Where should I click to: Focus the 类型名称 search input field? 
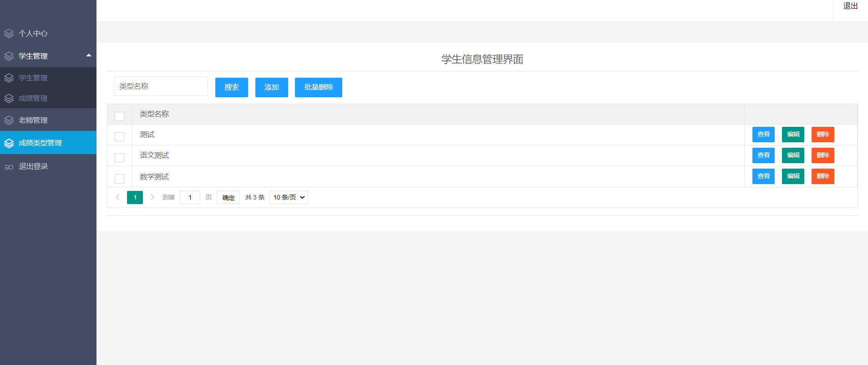[x=161, y=86]
